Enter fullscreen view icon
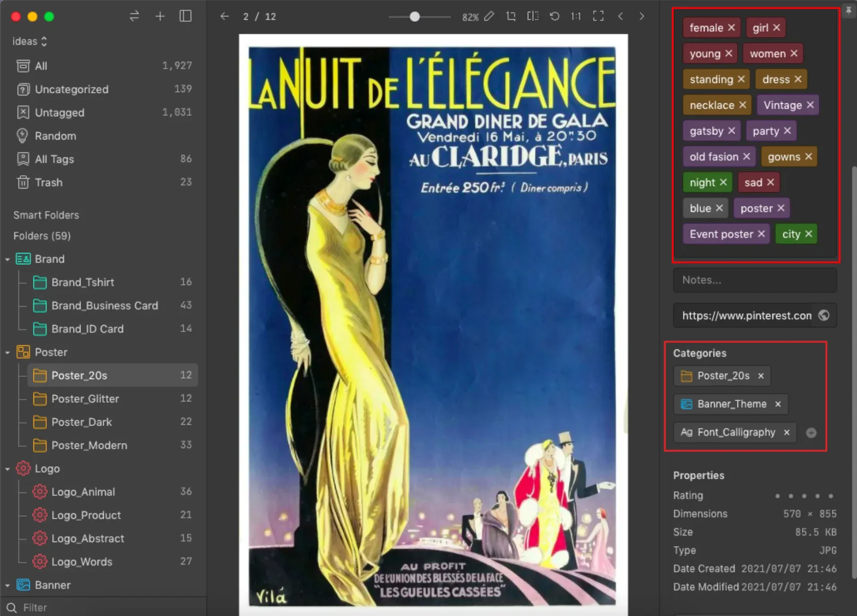The width and height of the screenshot is (857, 616). pyautogui.click(x=598, y=17)
